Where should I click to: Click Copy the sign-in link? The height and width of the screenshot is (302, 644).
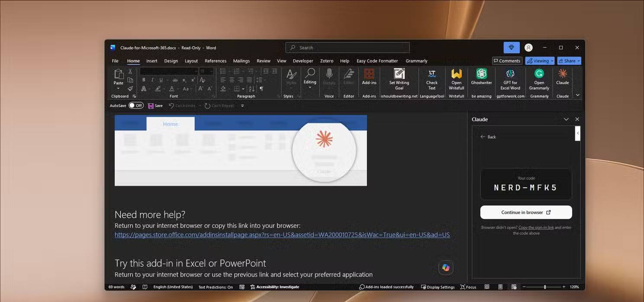536,228
